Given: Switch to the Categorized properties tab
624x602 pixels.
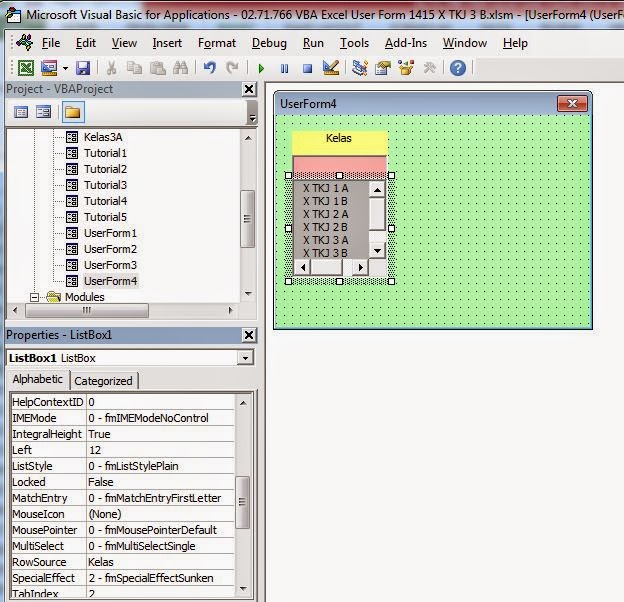Looking at the screenshot, I should (x=103, y=381).
